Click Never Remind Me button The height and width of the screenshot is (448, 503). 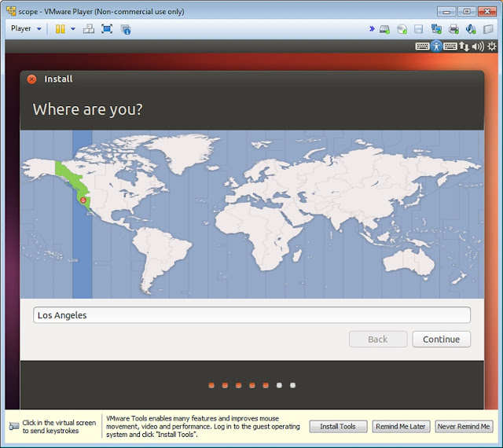tap(464, 427)
